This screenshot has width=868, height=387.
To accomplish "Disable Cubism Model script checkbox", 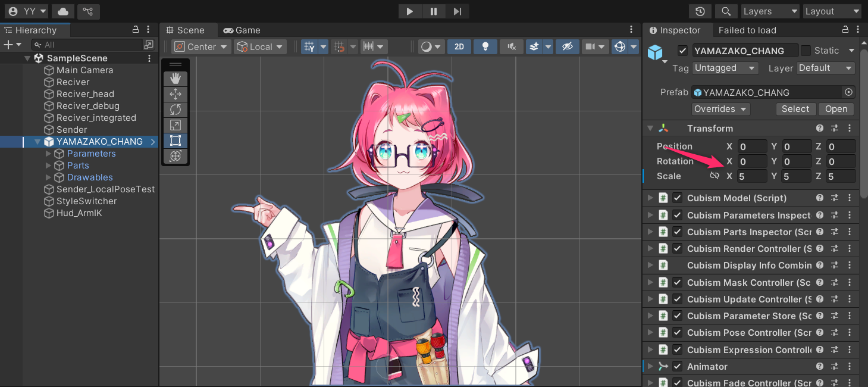I will pos(677,198).
